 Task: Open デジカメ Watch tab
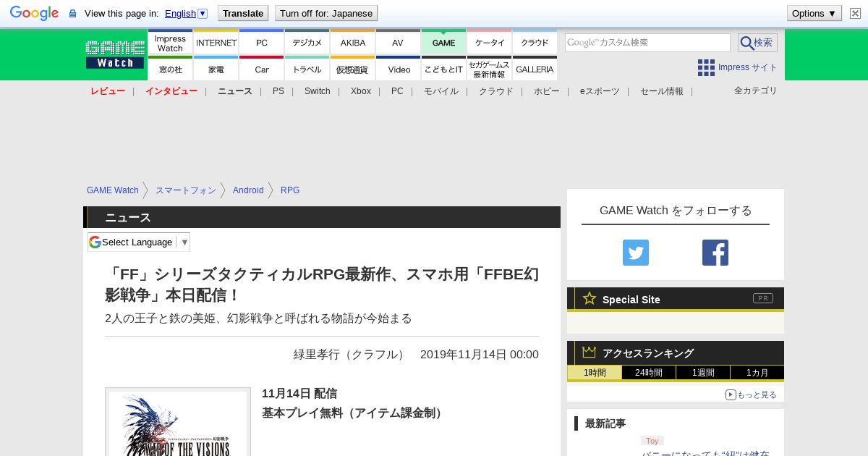pos(307,43)
